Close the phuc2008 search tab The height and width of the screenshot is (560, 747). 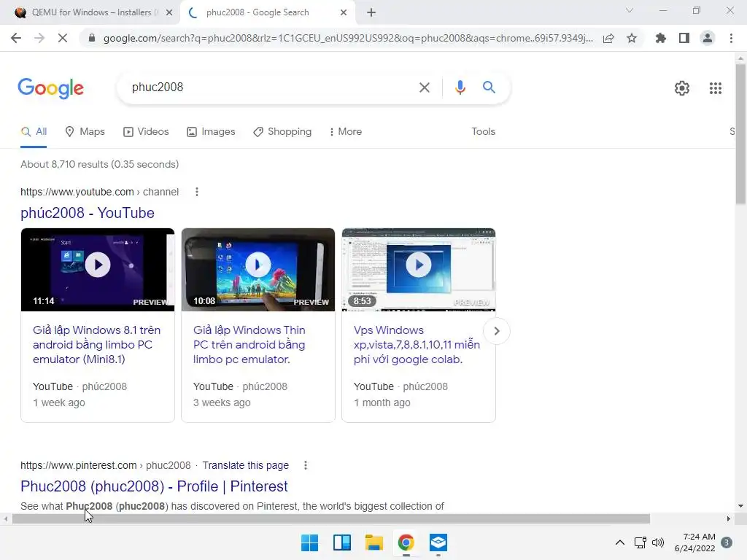(344, 13)
